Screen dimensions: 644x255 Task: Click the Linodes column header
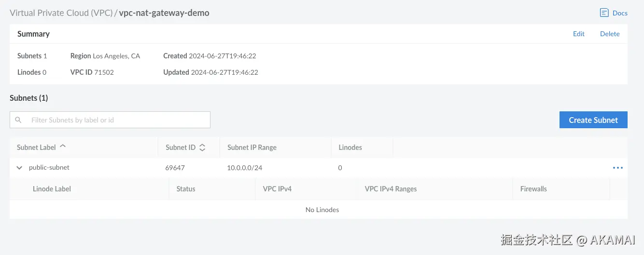coord(350,148)
